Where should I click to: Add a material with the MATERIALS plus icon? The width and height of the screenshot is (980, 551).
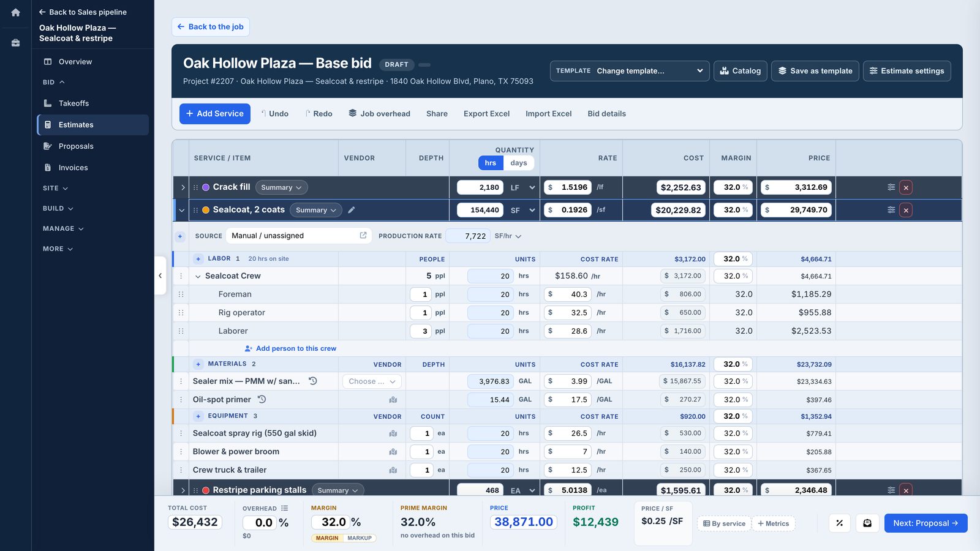(198, 364)
